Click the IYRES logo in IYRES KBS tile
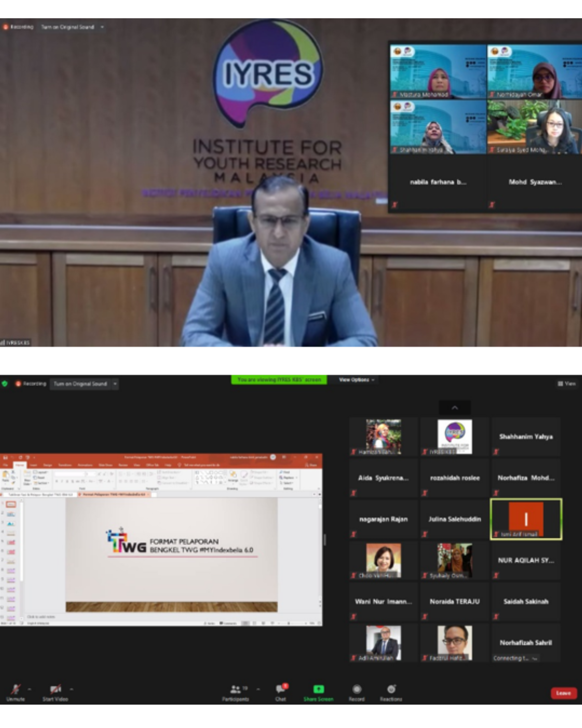Viewport: 582px width, 728px height. pyautogui.click(x=454, y=436)
